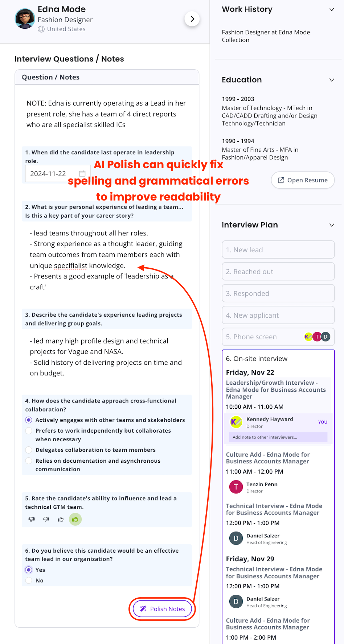Viewport: 344px width, 644px height.
Task: Open the candidate's resume
Action: [302, 180]
